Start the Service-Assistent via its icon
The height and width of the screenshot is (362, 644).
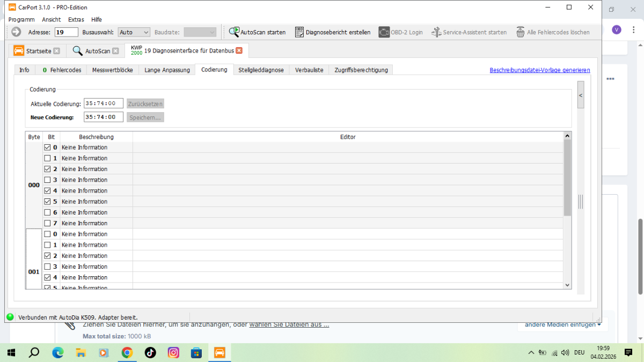(x=436, y=32)
